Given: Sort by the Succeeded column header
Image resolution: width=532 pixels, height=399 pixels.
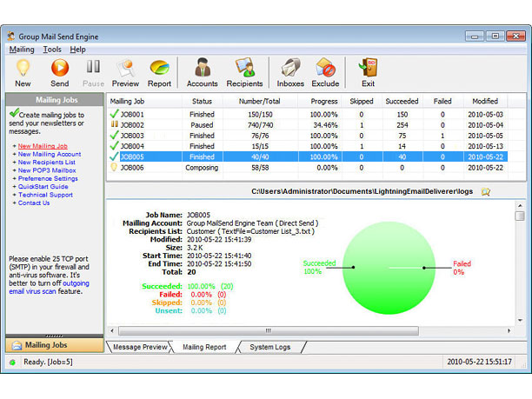Looking at the screenshot, I should click(x=402, y=101).
